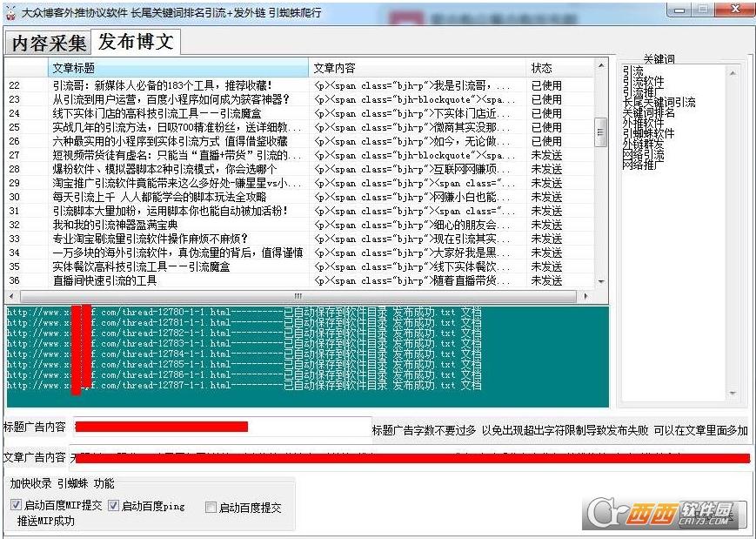Focus the 标题广告内容 input field

pos(222,427)
